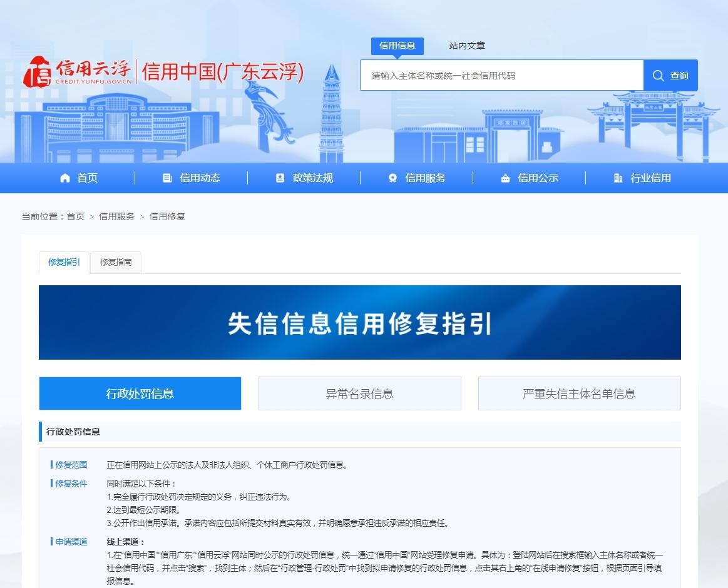Image resolution: width=728 pixels, height=588 pixels.
Task: Click 信用服务 in the breadcrumb
Action: 116,216
